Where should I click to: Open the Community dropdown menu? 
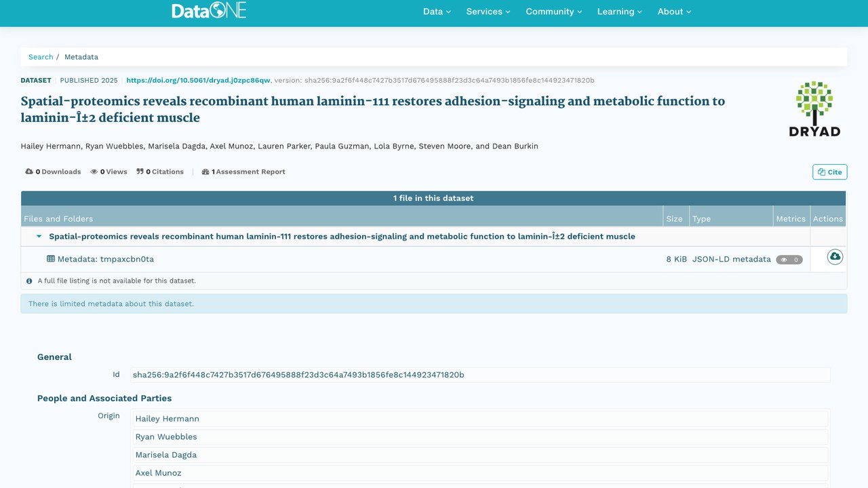pos(554,12)
